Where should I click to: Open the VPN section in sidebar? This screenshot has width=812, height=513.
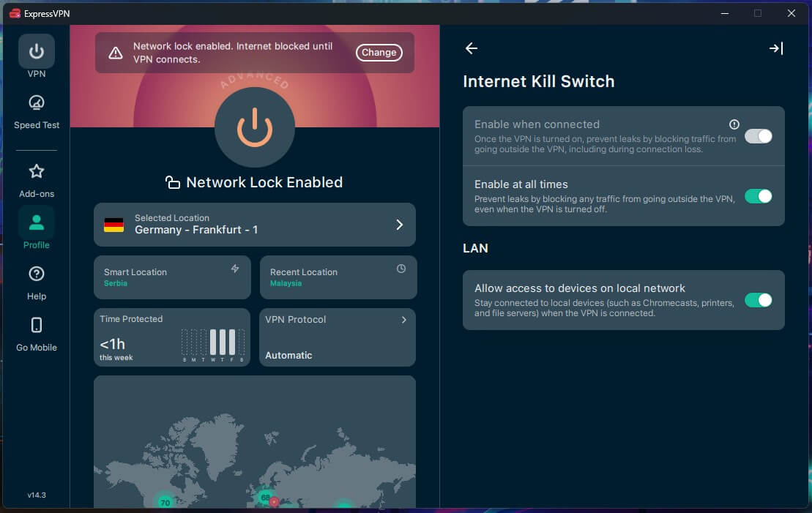pos(37,57)
